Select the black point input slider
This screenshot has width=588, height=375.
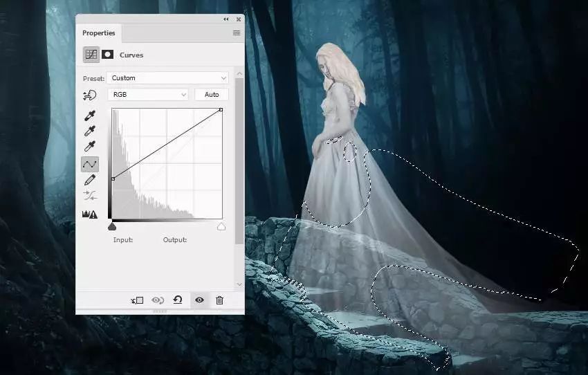coord(112,226)
